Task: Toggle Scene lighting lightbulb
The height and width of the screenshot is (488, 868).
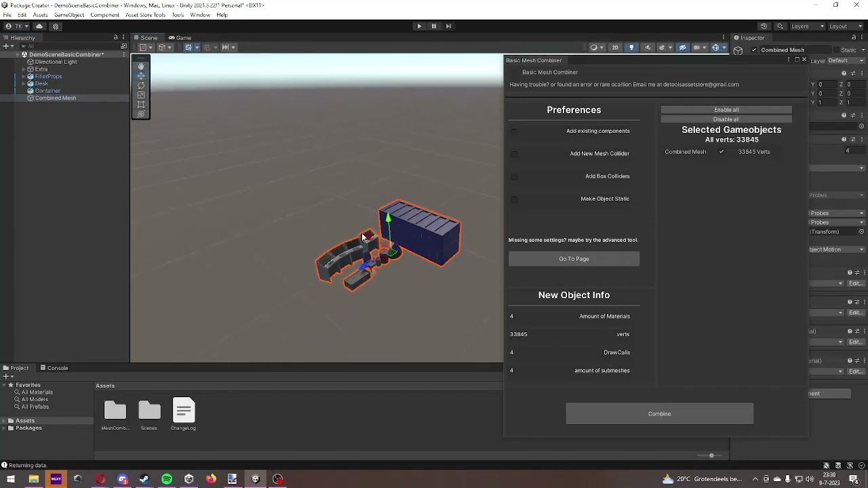Action: [x=631, y=47]
